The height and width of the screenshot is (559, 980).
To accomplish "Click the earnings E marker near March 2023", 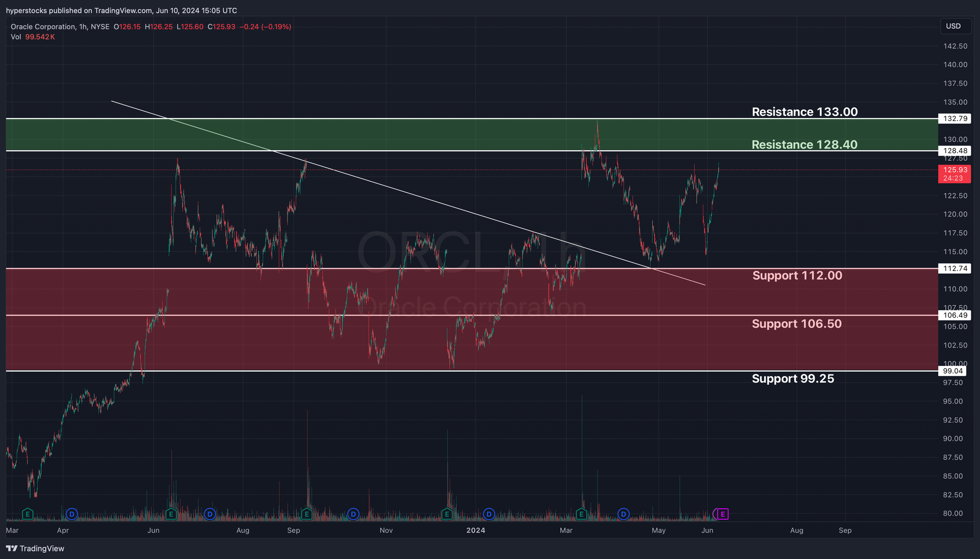I will click(28, 514).
